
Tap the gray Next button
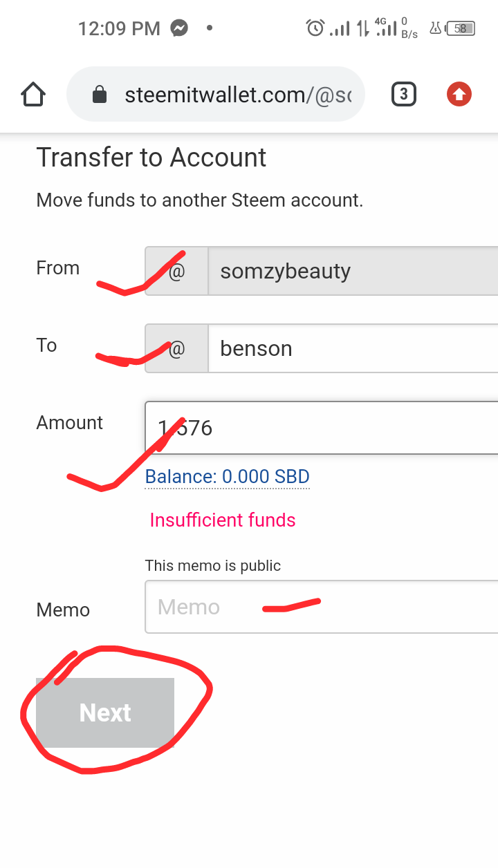point(105,713)
